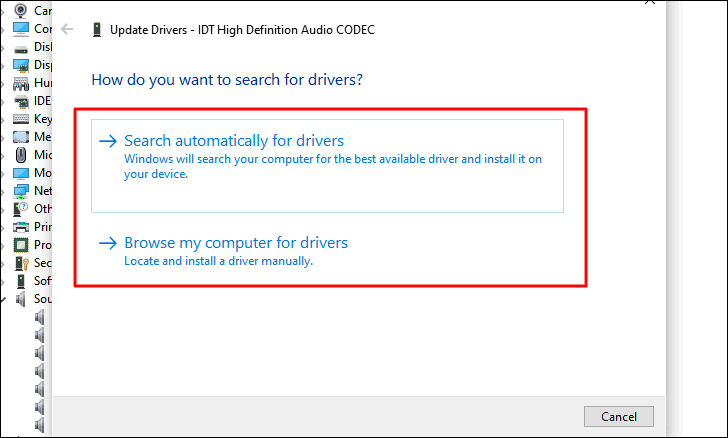728x438 pixels.
Task: Click the Security devices key icon
Action: pos(21,263)
